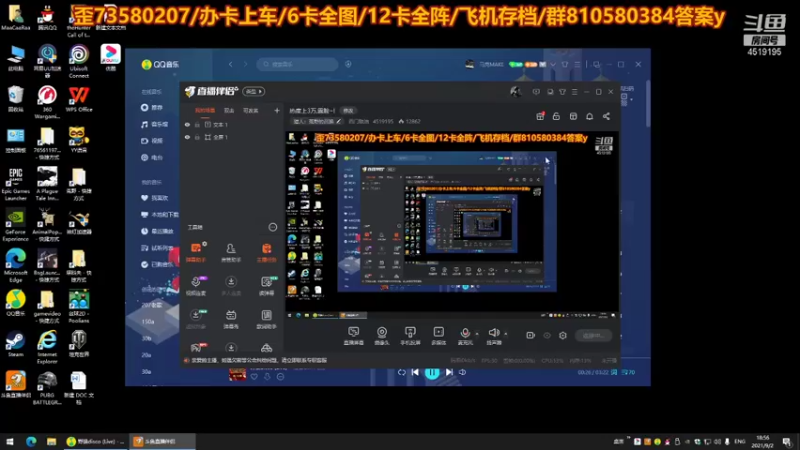Open 腾讯QQ penguin desktop icon
This screenshot has height=450, width=800.
tap(47, 17)
